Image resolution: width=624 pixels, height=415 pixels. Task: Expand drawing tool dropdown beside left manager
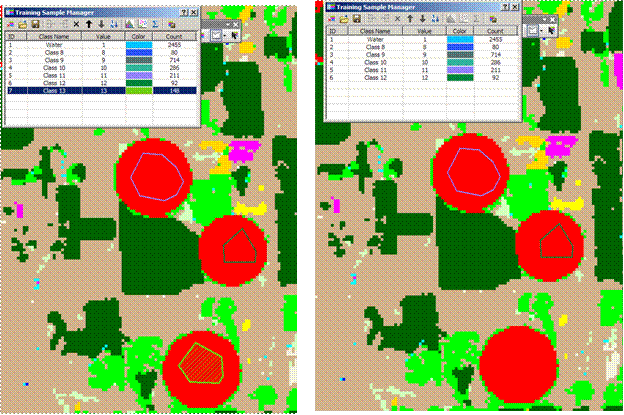point(227,34)
